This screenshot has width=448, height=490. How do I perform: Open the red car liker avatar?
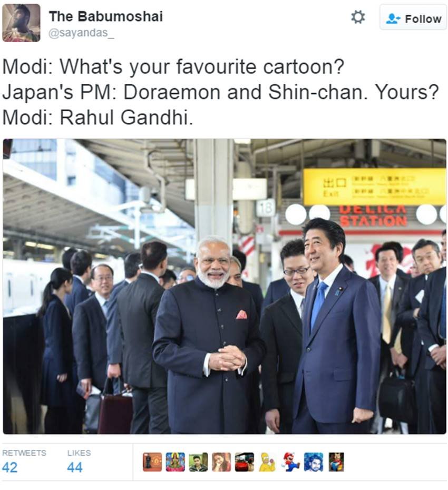coord(245,462)
